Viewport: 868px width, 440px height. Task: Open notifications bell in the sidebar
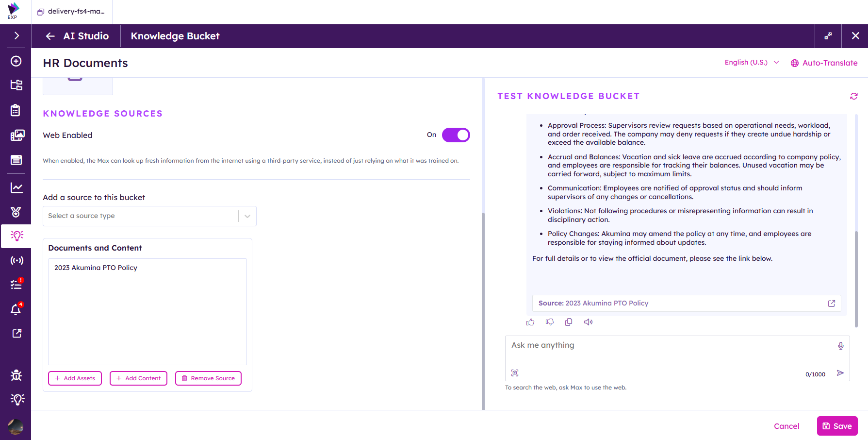pyautogui.click(x=16, y=309)
